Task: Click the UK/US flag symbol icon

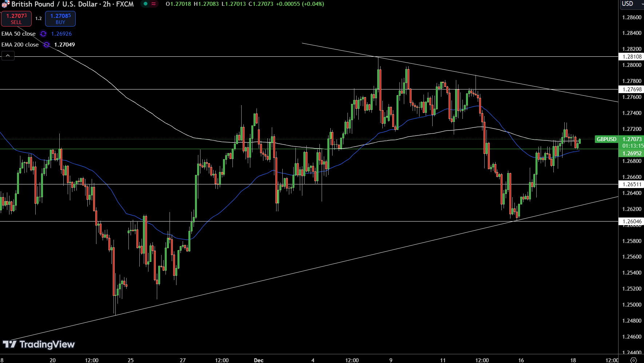Action: 5,4
